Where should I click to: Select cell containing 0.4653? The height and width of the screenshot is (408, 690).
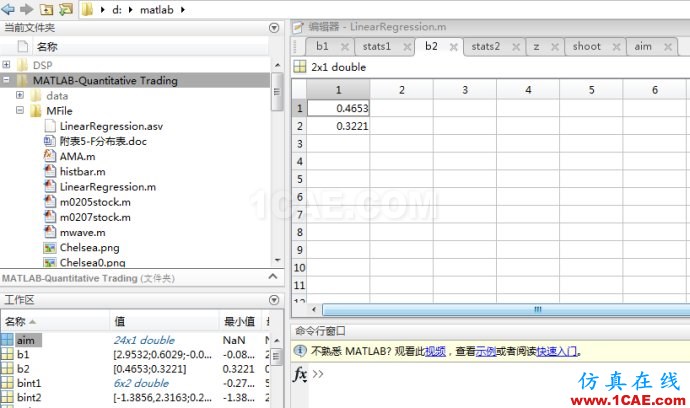click(338, 108)
